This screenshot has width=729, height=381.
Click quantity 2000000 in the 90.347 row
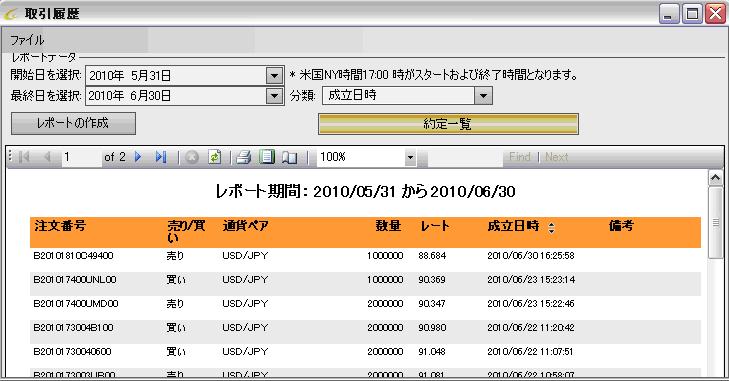[385, 304]
